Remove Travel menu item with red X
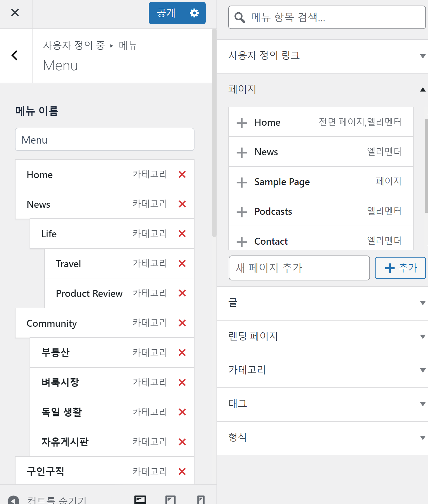This screenshot has height=504, width=428. tap(182, 263)
